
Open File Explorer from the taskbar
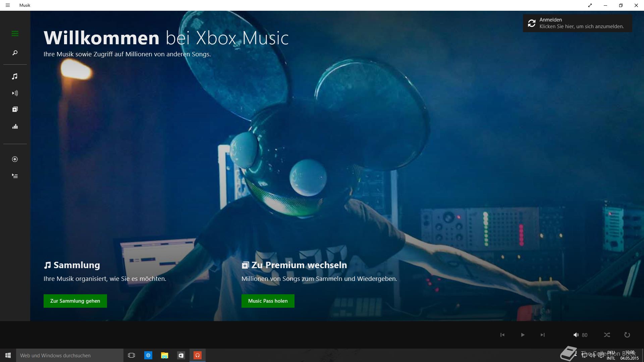(164, 355)
